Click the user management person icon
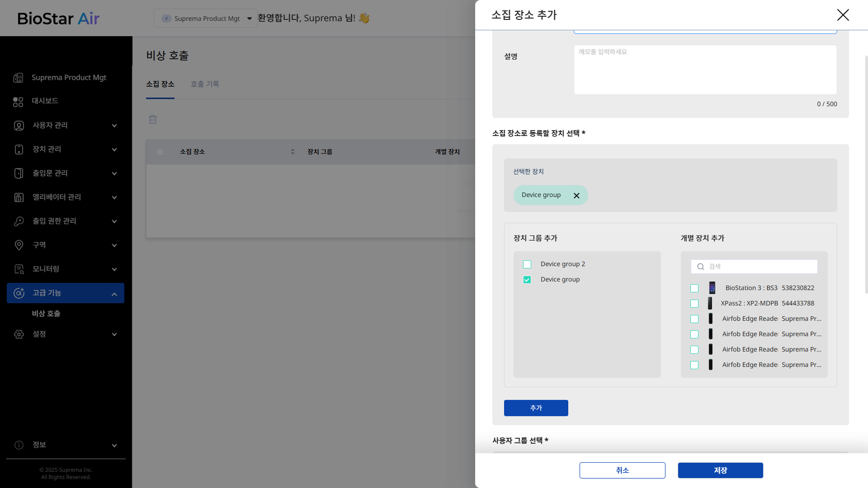The width and height of the screenshot is (868, 488). (19, 126)
